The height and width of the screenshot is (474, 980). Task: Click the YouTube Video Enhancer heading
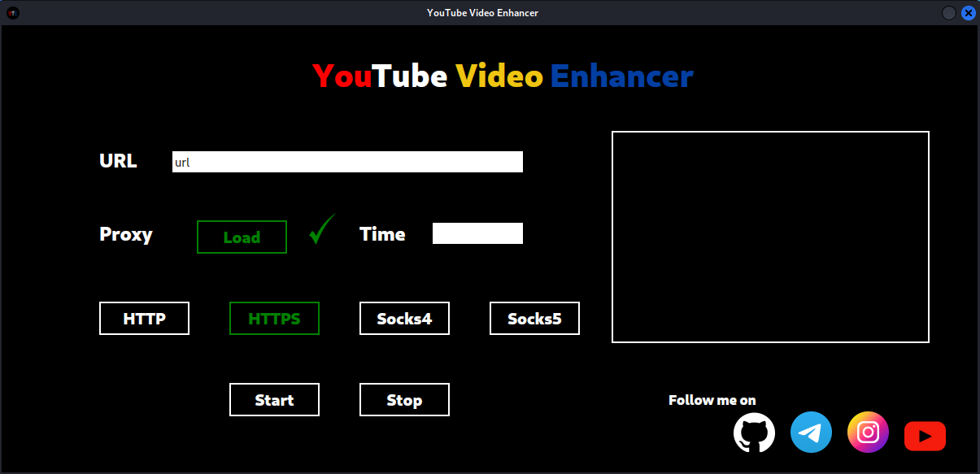tap(503, 76)
